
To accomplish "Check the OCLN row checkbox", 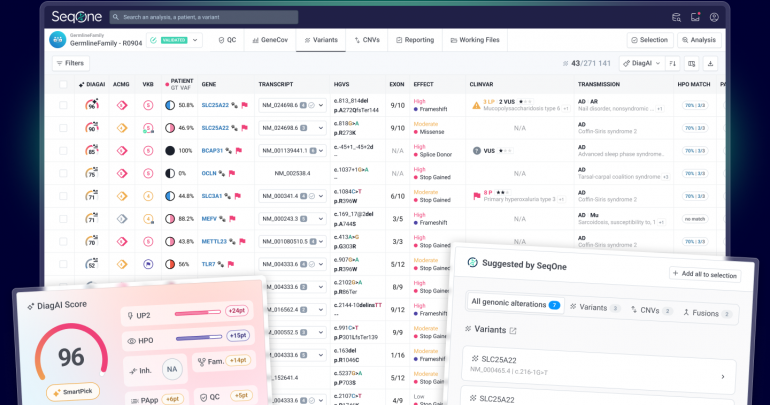I will 63,173.
